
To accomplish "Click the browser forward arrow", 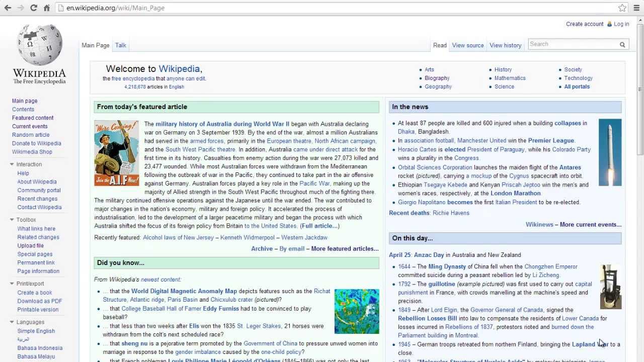I will pos(21,8).
